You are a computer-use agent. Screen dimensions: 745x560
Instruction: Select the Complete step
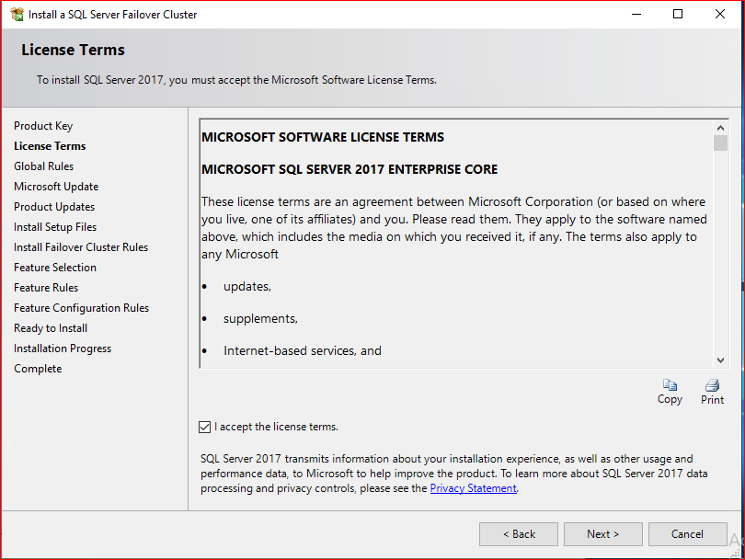click(x=38, y=369)
